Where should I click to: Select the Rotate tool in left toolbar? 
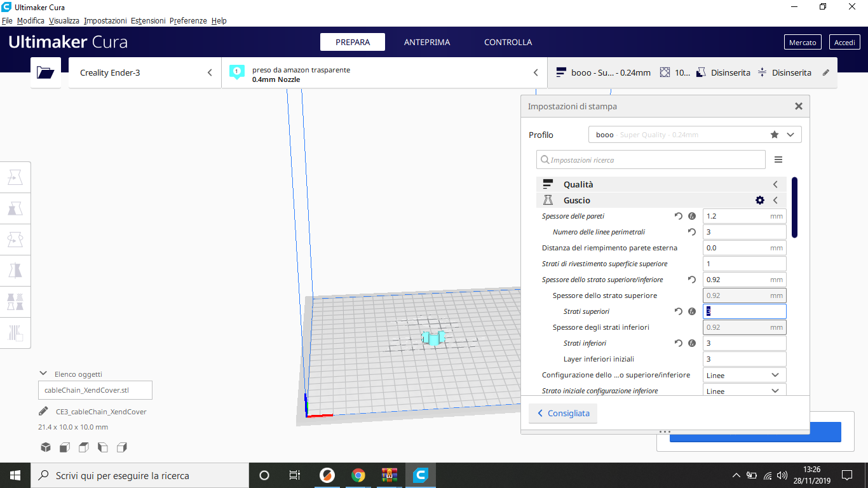[x=15, y=240]
